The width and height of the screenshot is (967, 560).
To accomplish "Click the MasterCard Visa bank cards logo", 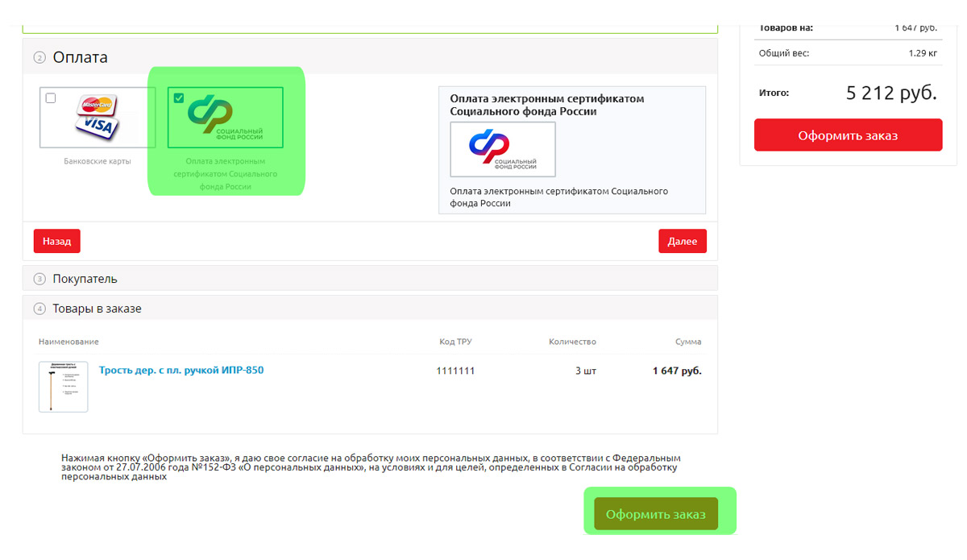I will coord(97,117).
